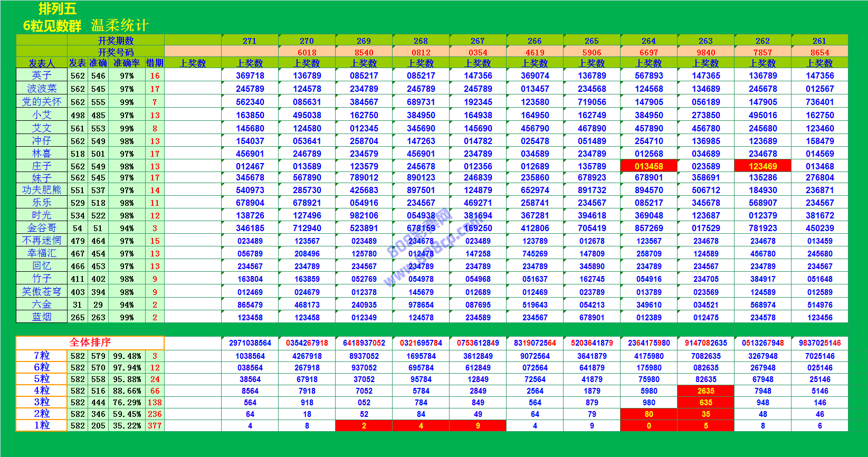Click the red cell 2635 in 4粒 row
This screenshot has height=457, width=868.
coord(705,391)
